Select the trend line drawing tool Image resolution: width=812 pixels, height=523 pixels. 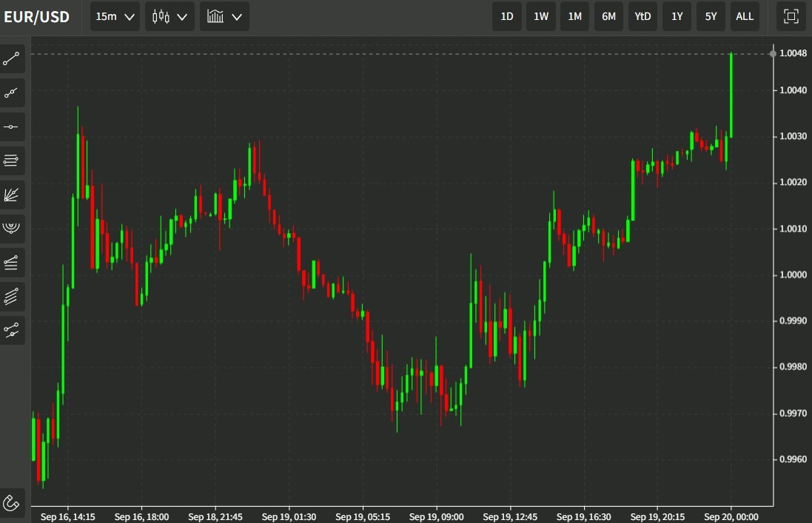coord(11,58)
